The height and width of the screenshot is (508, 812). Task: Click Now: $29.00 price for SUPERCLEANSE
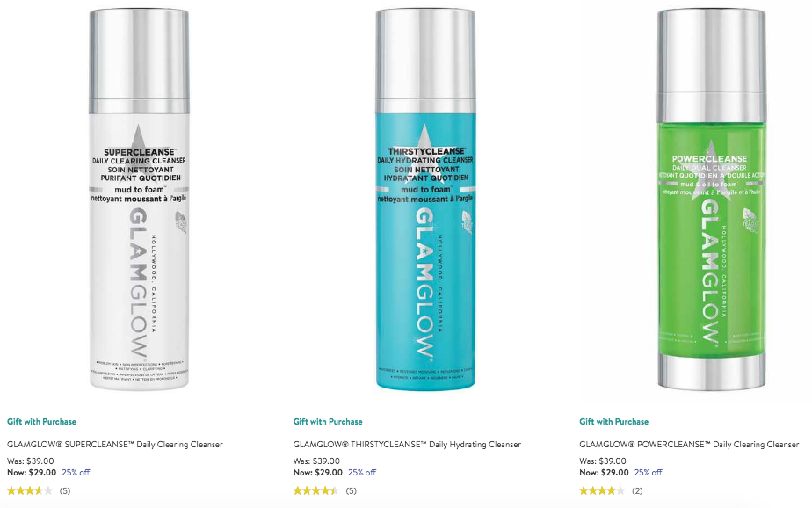coord(32,472)
